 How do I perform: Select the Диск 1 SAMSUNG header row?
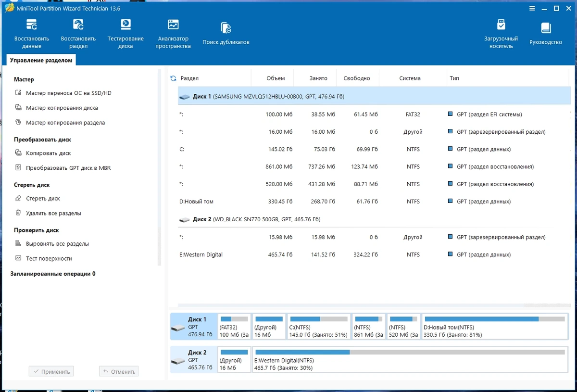pyautogui.click(x=374, y=96)
